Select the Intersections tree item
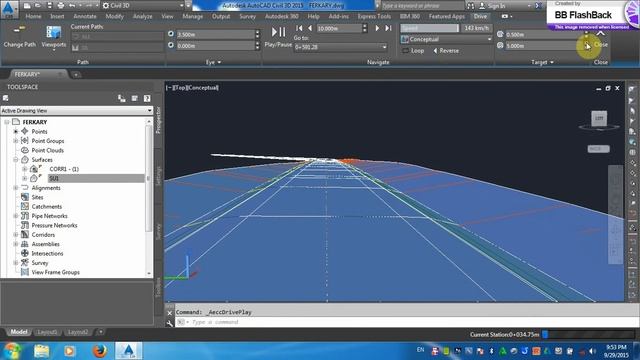The width and height of the screenshot is (640, 360). pyautogui.click(x=47, y=253)
